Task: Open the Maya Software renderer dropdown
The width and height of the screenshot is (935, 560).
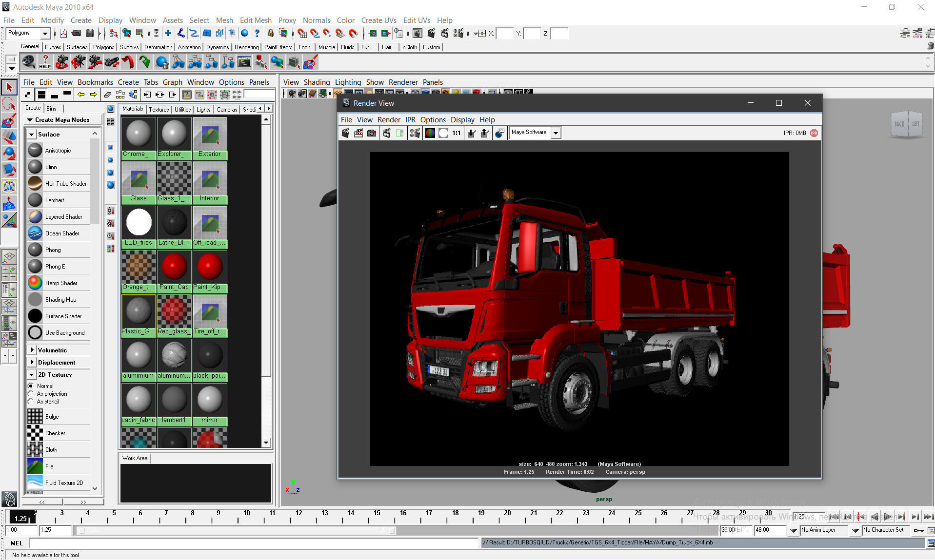Action: click(x=556, y=133)
